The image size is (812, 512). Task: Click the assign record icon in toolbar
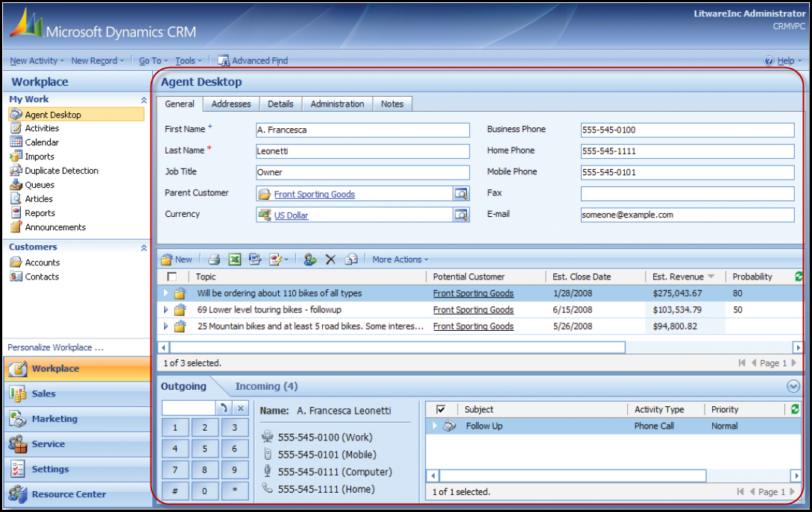(309, 259)
